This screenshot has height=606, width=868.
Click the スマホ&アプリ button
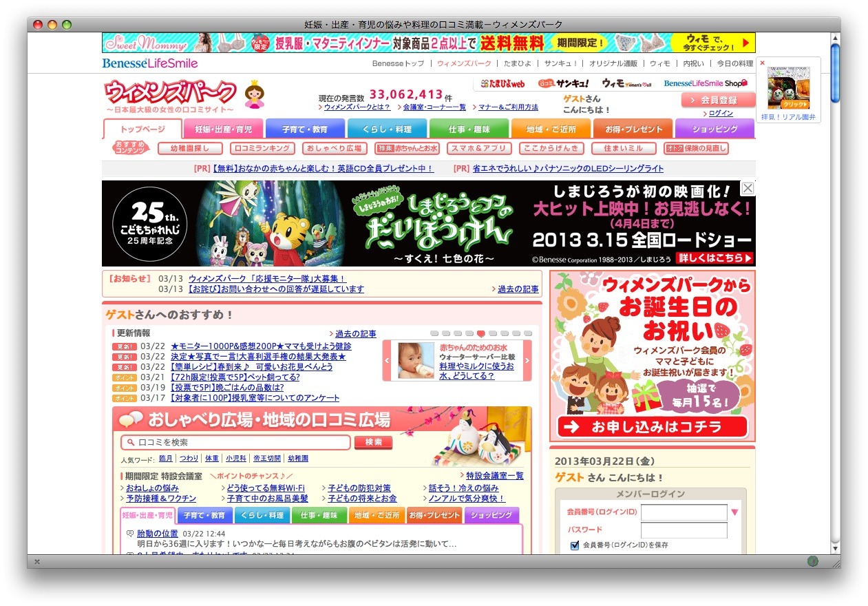479,148
